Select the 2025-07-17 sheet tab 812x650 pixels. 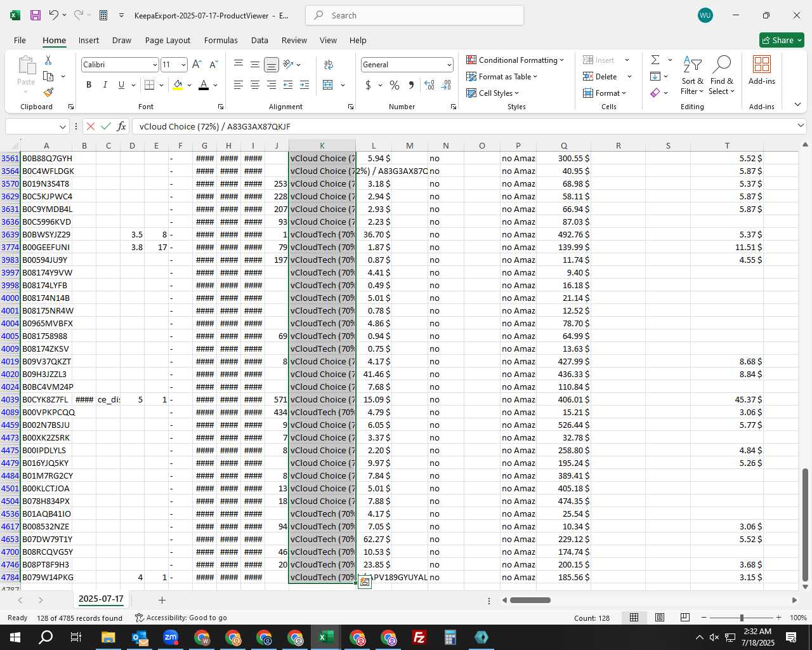tap(101, 599)
